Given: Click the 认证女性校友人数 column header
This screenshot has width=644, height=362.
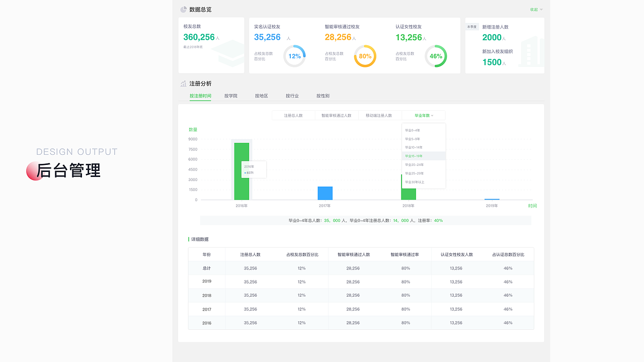Looking at the screenshot, I should point(457,254).
